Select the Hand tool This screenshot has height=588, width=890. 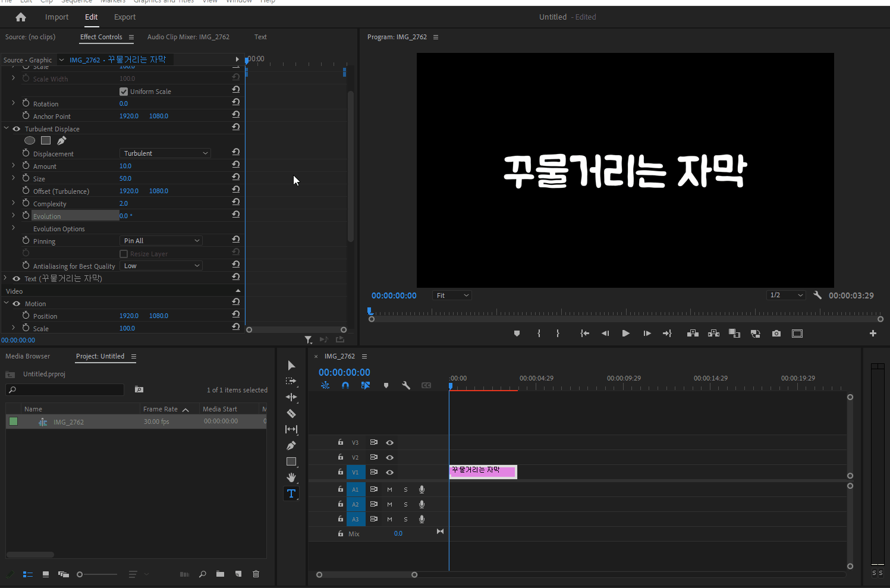point(291,477)
